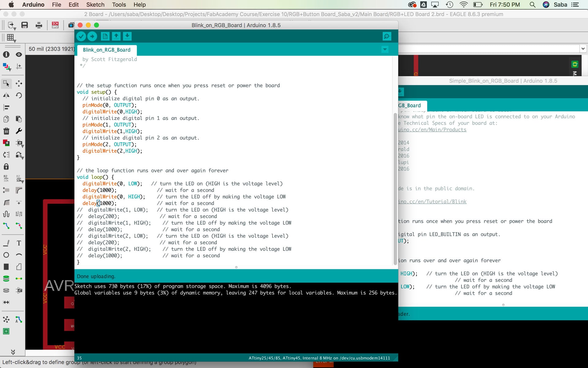This screenshot has width=588, height=368.
Task: Expand more EAGLE tools with double chevron
Action: 13,352
